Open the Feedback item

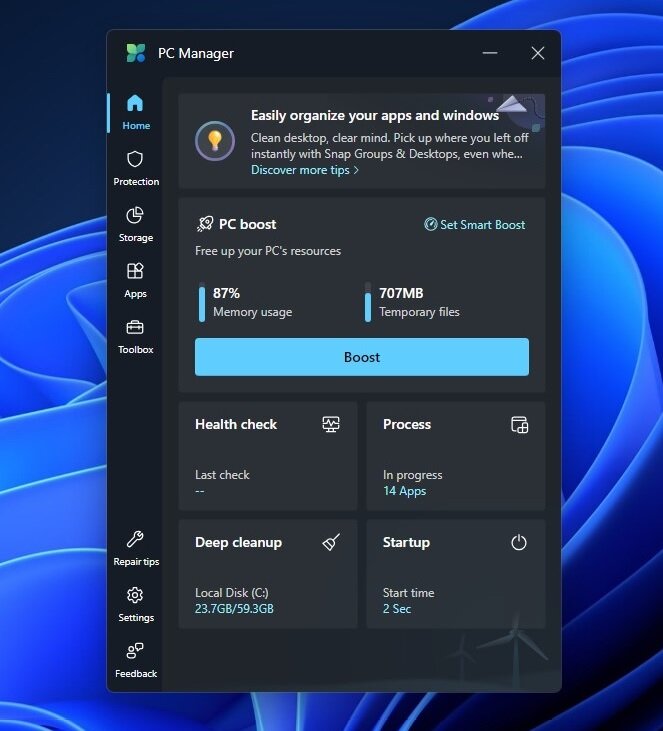(x=136, y=660)
